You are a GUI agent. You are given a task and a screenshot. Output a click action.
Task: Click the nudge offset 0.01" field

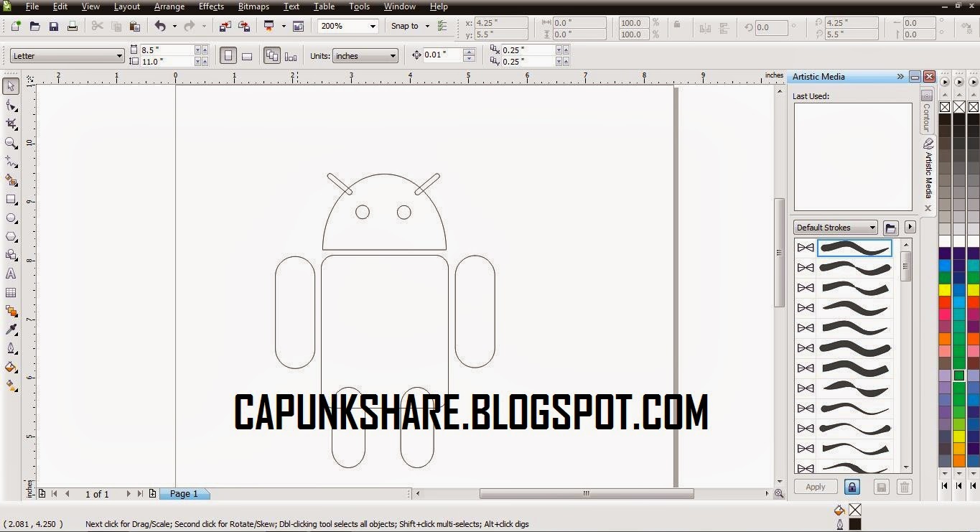(x=443, y=55)
